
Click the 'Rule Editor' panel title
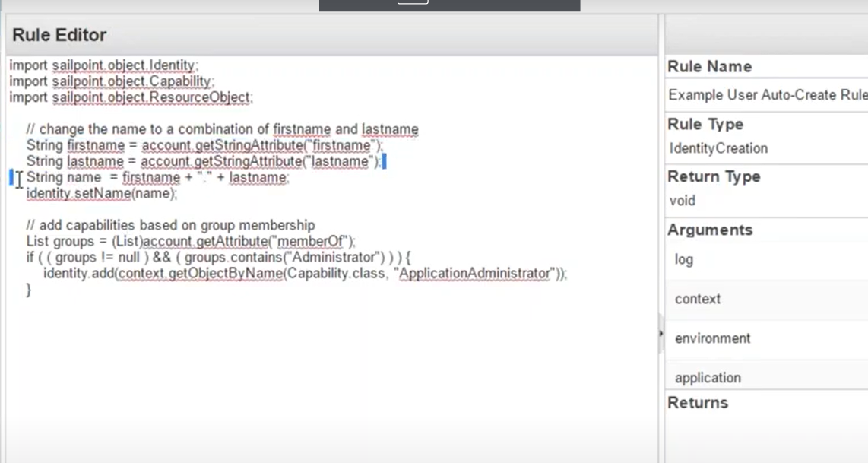click(59, 35)
